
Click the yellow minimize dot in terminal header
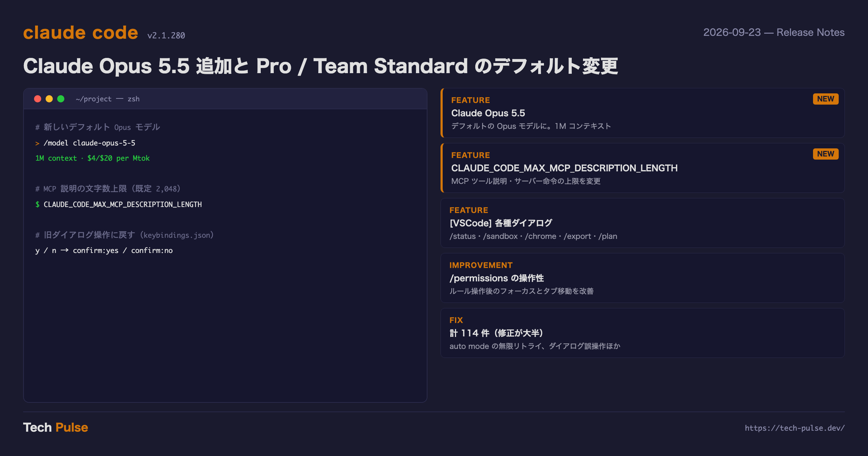pyautogui.click(x=49, y=99)
